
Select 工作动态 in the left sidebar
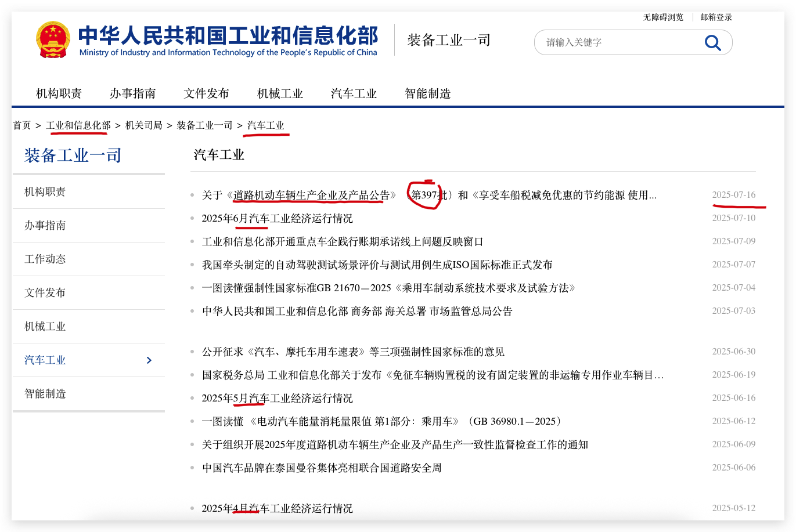point(89,259)
